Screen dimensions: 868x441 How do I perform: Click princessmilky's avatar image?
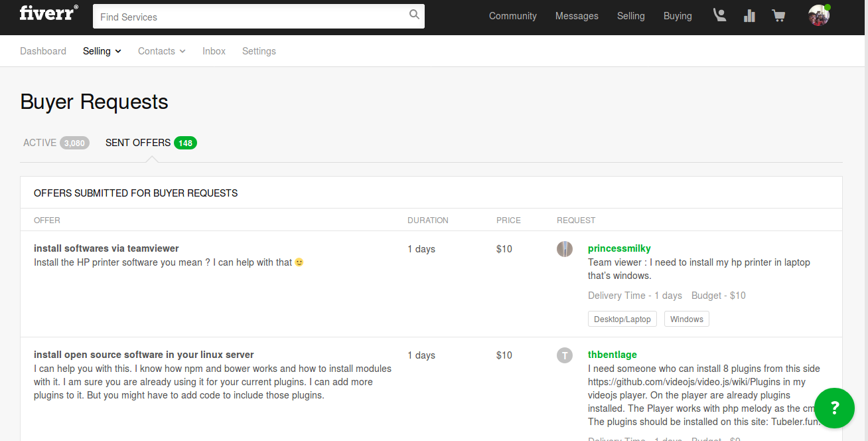click(565, 249)
